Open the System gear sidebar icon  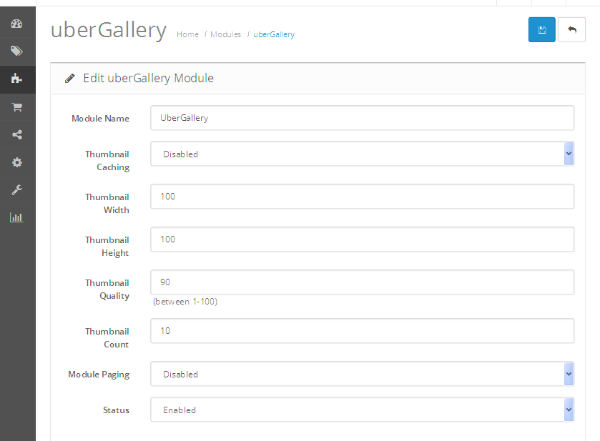point(16,162)
